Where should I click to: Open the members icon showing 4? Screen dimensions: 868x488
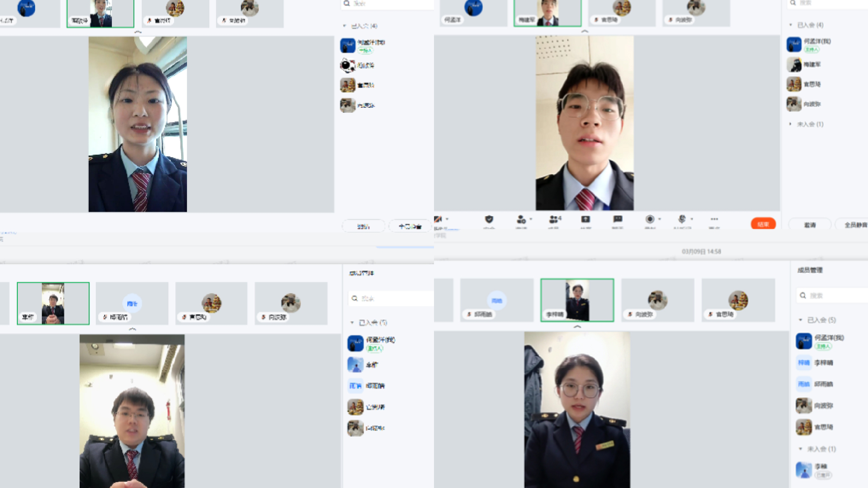point(555,219)
